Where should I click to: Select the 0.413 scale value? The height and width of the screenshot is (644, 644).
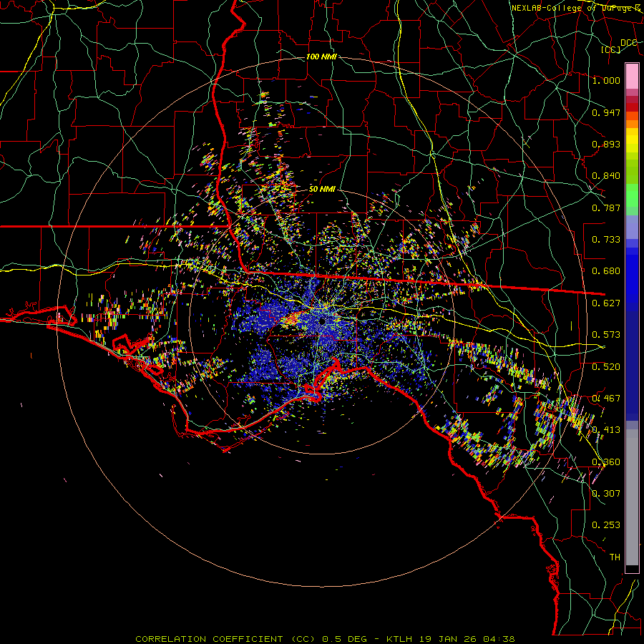tap(606, 430)
